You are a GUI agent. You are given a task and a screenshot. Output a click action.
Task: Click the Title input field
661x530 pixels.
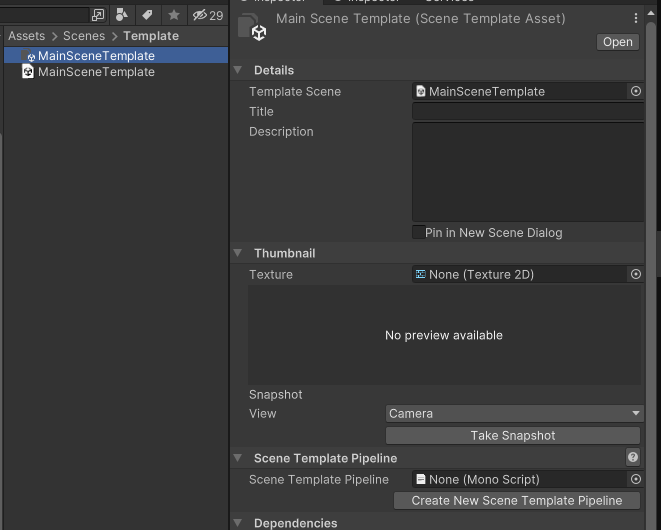(528, 112)
